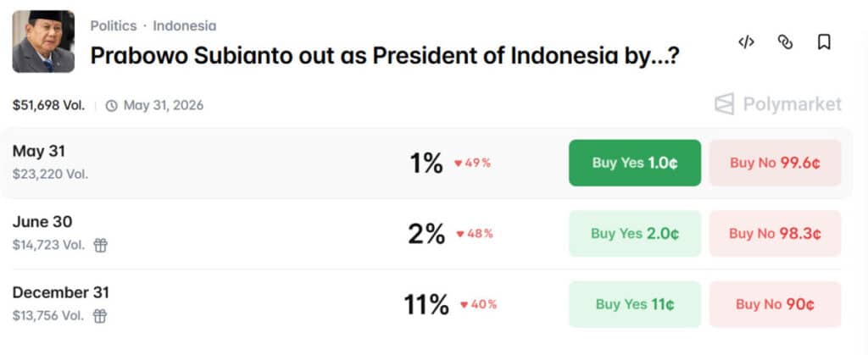Open the Politics category link
This screenshot has height=355, width=868.
point(114,26)
